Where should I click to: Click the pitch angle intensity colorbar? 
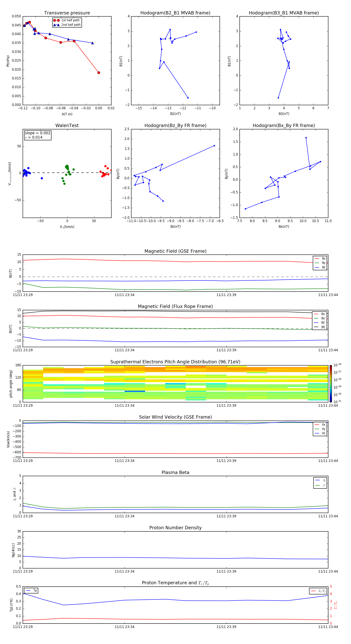(331, 384)
